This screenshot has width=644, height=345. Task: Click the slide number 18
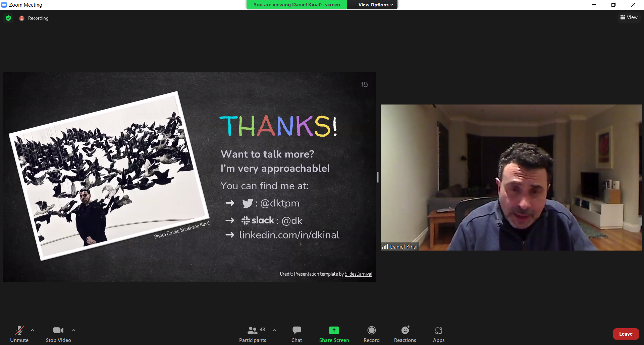click(x=365, y=84)
